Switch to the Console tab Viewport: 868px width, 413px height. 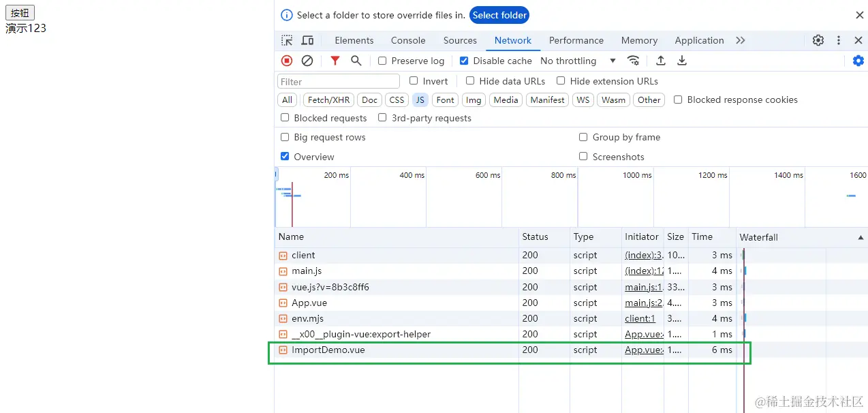click(408, 40)
